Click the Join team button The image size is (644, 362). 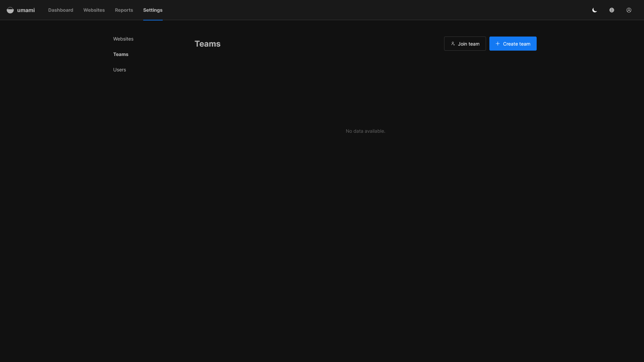click(x=465, y=44)
